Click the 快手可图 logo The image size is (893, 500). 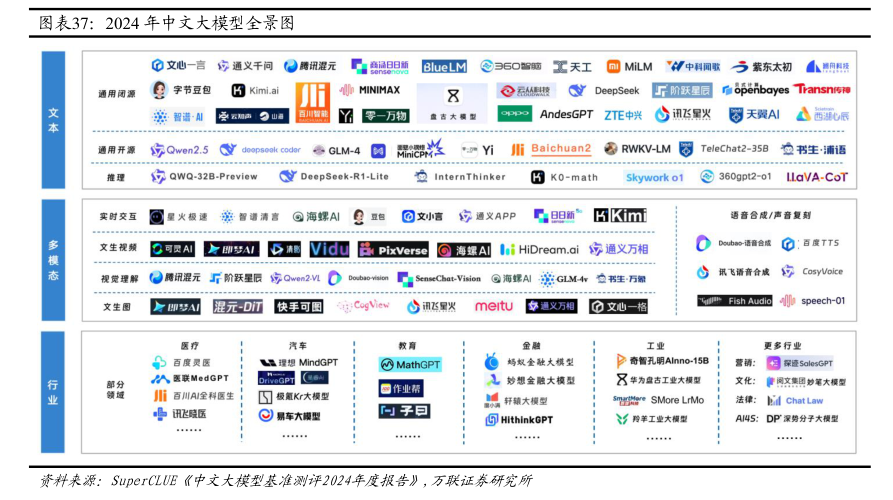299,306
